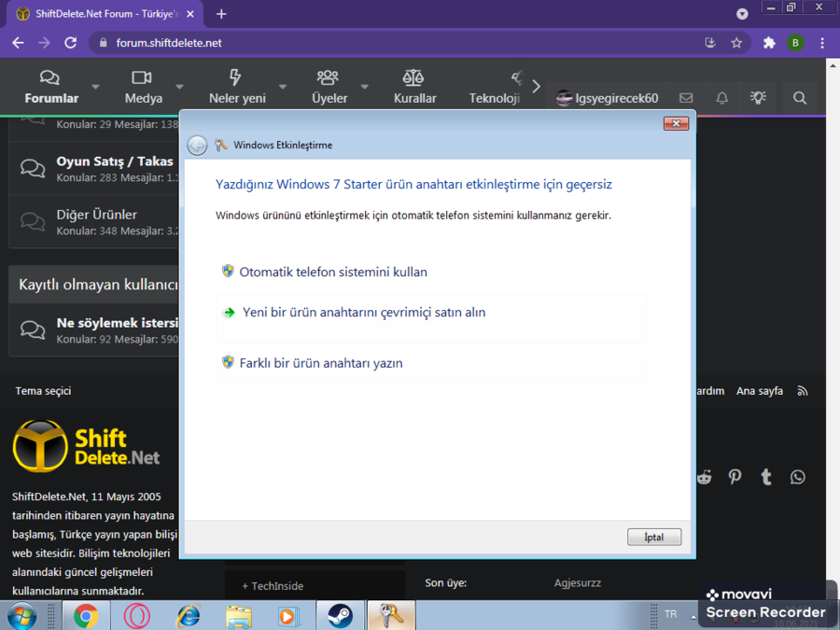Open the notifications bell icon
This screenshot has width=840, height=630.
click(x=721, y=97)
